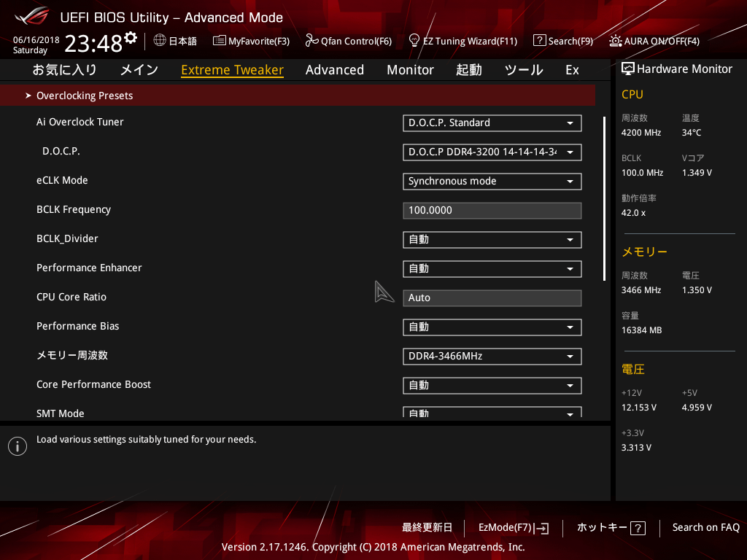
Task: Click the MyFavorite list icon
Action: point(219,41)
